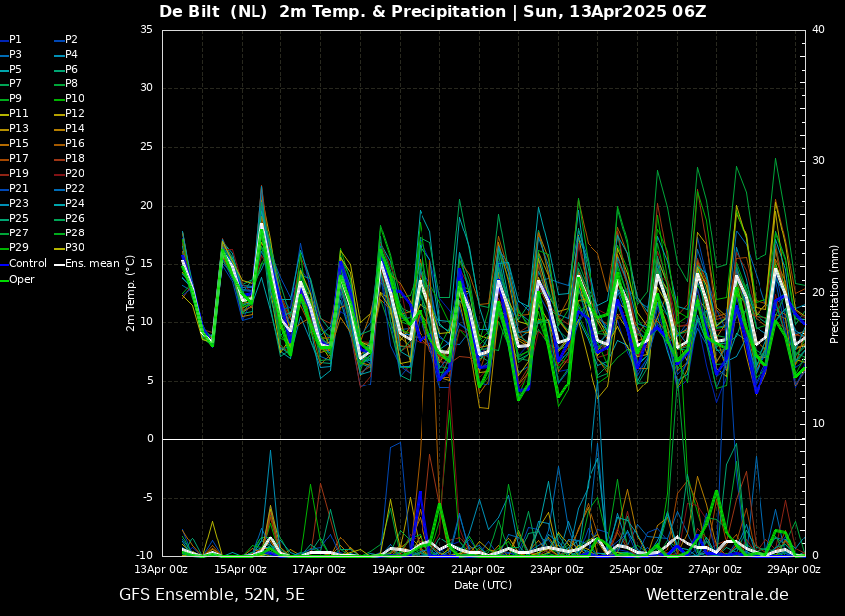Click the GFS Ensemble, 52N, 5E caption
The image size is (845, 616).
coord(212,595)
